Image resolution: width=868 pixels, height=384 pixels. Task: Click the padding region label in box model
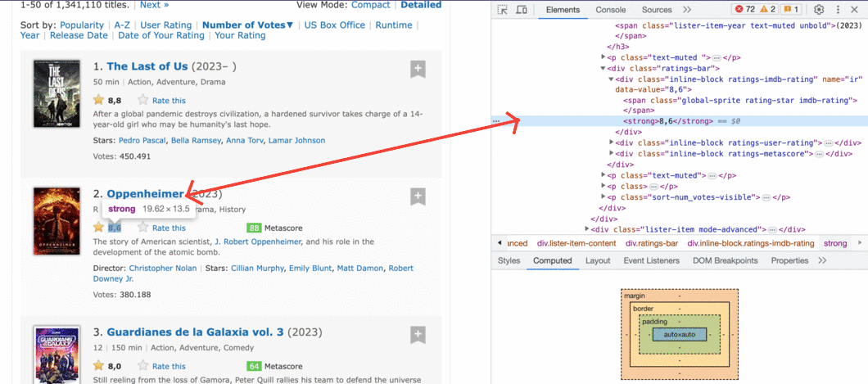[x=654, y=322]
